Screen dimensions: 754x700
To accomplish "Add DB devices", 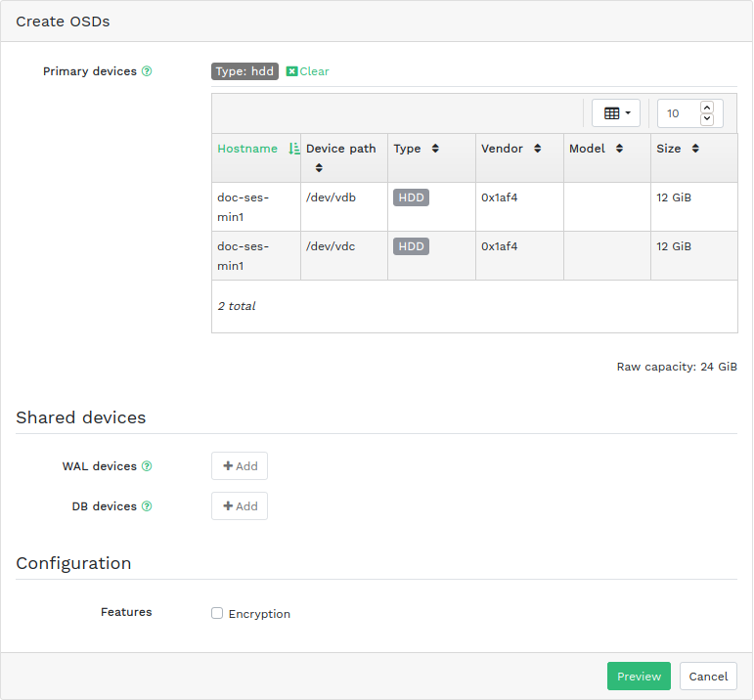I will tap(240, 506).
